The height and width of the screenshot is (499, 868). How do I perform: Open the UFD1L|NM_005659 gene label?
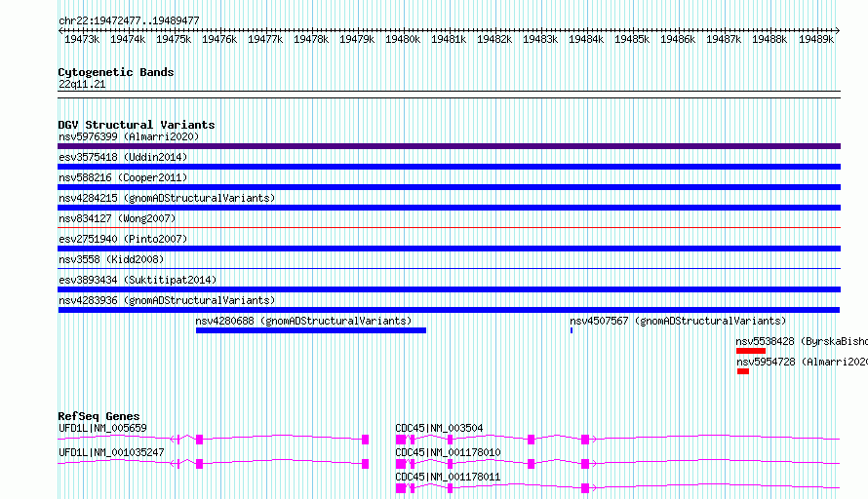(103, 428)
